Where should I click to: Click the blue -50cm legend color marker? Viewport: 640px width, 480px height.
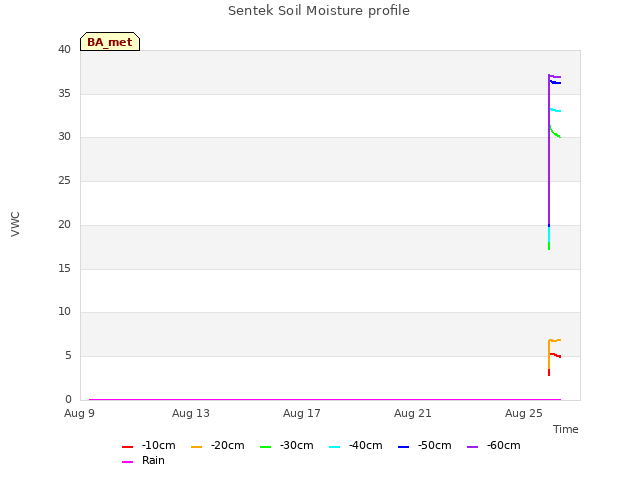(403, 447)
